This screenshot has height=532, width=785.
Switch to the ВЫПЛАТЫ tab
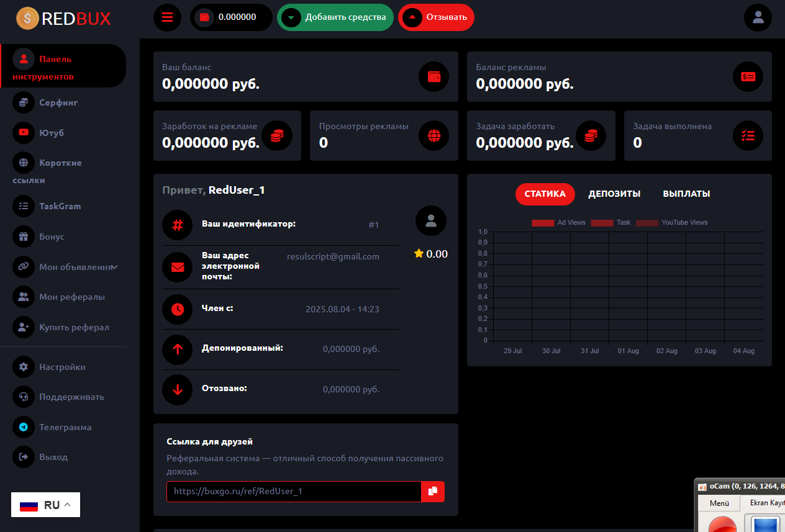click(686, 194)
